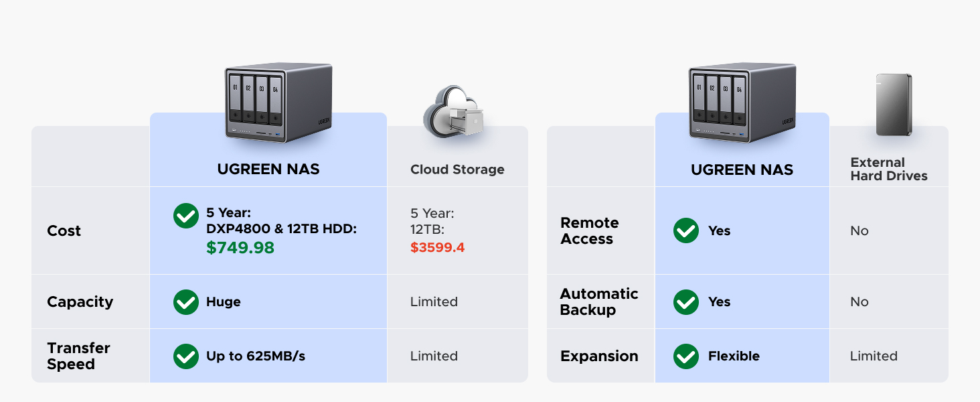980x402 pixels.
Task: Select the External Hard Drives column header
Action: click(888, 170)
